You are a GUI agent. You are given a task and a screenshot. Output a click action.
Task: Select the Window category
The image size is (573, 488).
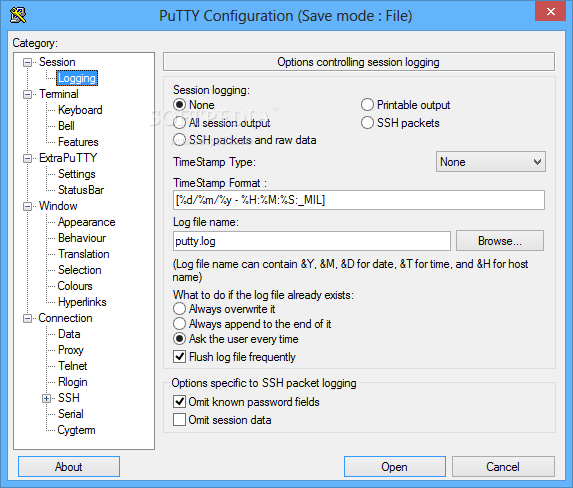pyautogui.click(x=58, y=206)
